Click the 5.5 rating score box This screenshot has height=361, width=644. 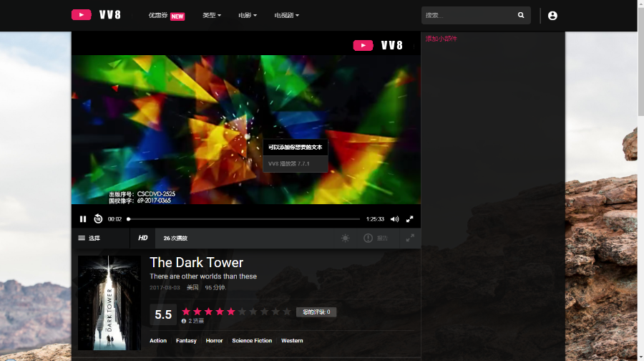pos(163,314)
